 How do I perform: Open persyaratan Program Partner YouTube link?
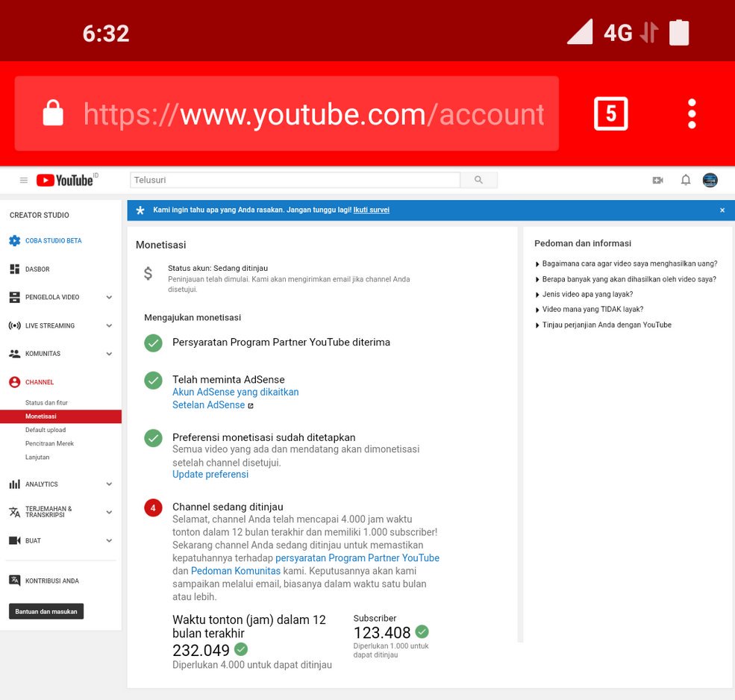357,558
